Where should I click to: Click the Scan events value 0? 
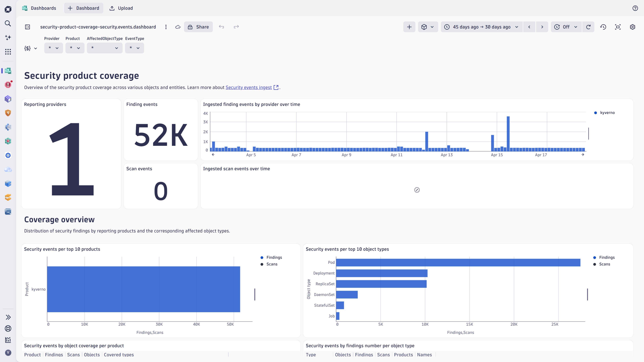click(161, 191)
